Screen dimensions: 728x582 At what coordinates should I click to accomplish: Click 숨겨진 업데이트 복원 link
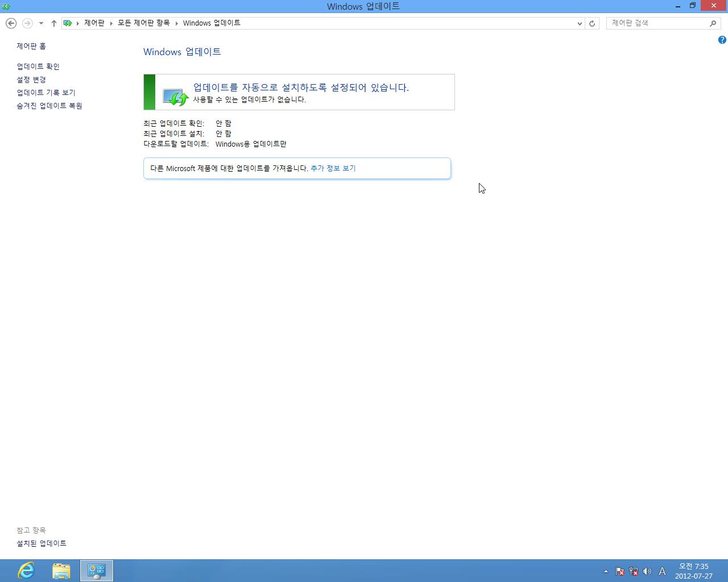49,106
